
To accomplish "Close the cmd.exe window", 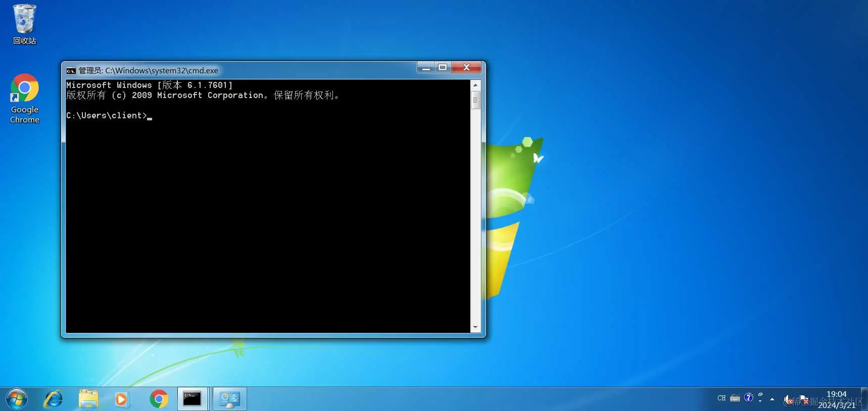I will (467, 68).
